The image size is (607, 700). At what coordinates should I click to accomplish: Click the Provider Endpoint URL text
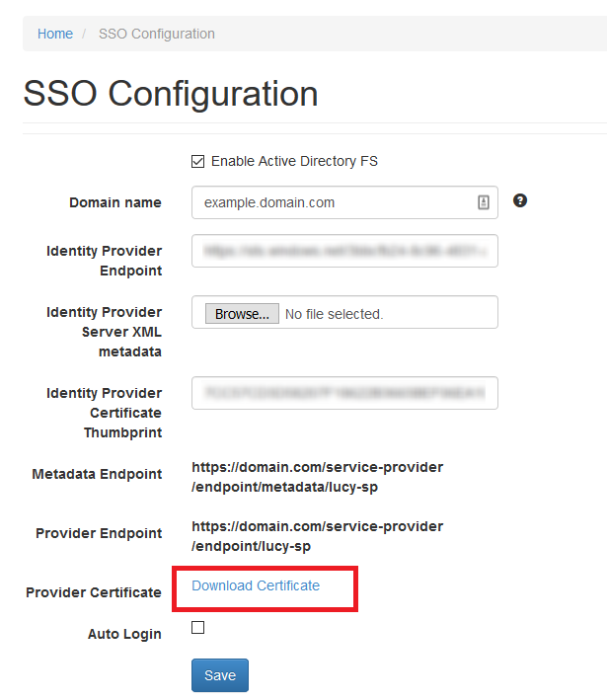318,536
